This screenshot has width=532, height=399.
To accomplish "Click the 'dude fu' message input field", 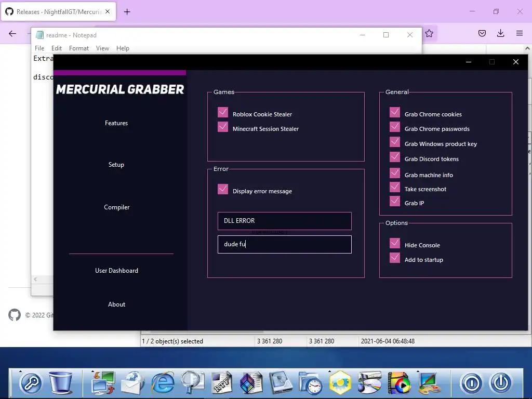I will pos(285,244).
